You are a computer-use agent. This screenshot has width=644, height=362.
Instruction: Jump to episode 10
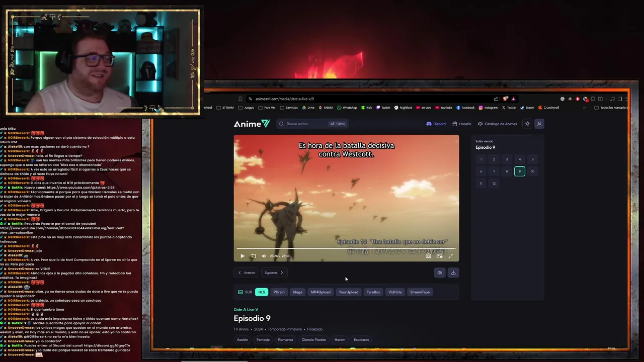tap(533, 171)
